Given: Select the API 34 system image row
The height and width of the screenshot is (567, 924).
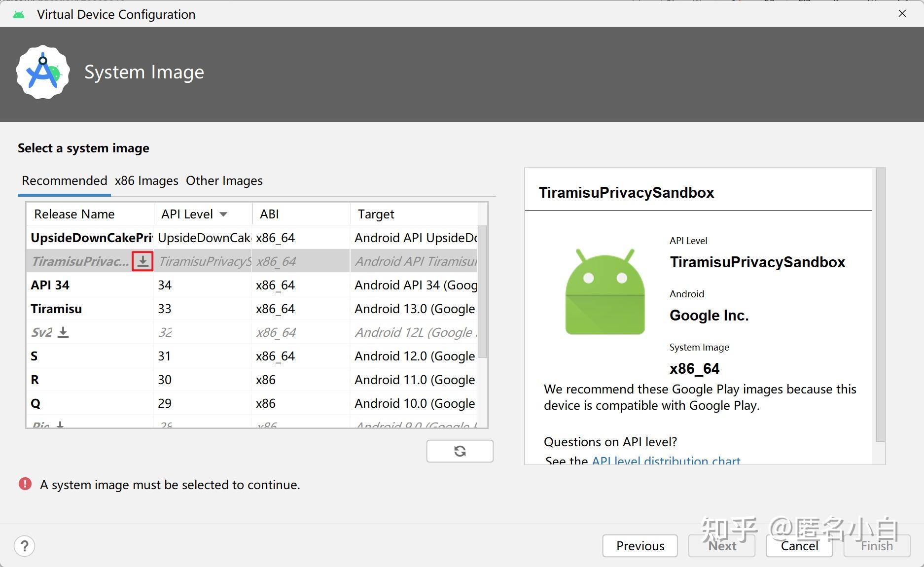Looking at the screenshot, I should (x=252, y=285).
